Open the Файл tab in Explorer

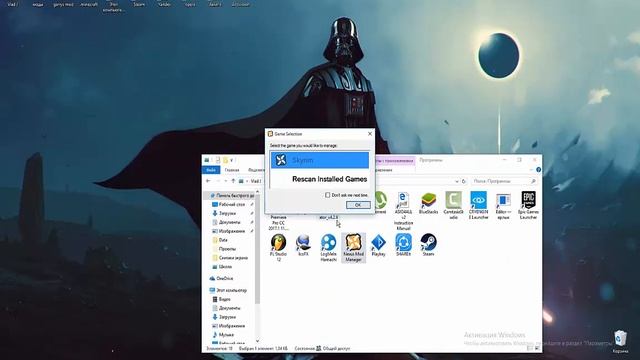coord(211,170)
